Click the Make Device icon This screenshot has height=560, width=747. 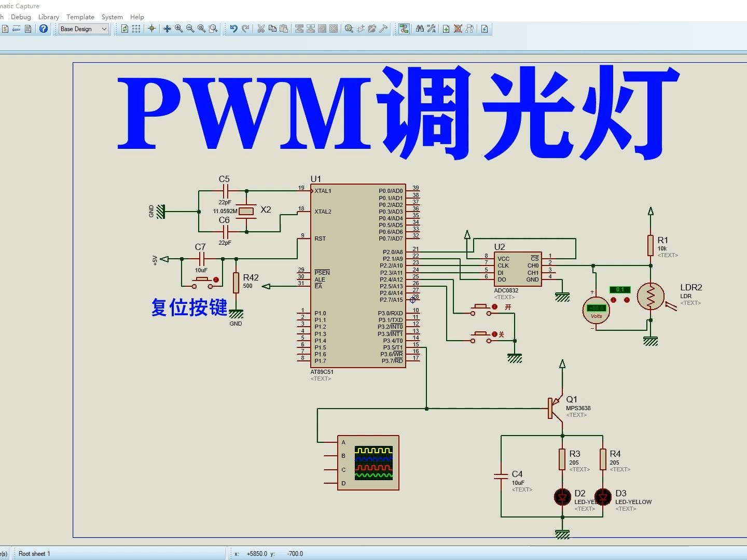coord(361,29)
